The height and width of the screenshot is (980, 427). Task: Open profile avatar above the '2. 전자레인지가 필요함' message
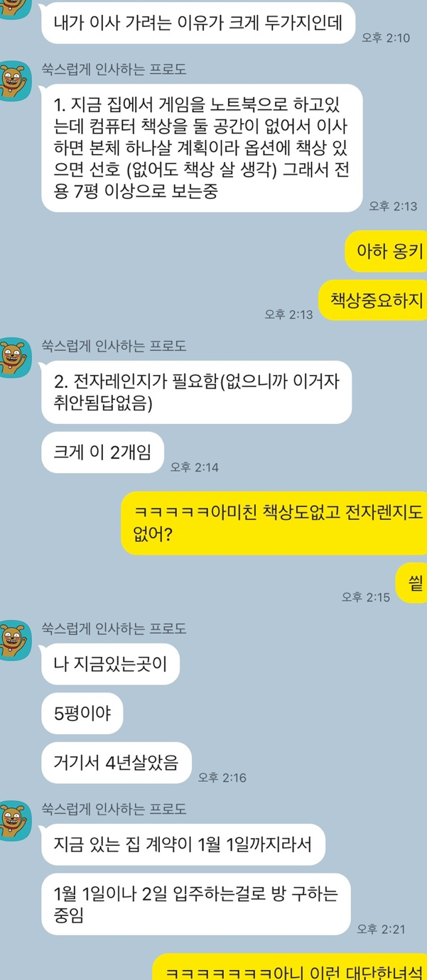[x=15, y=357]
